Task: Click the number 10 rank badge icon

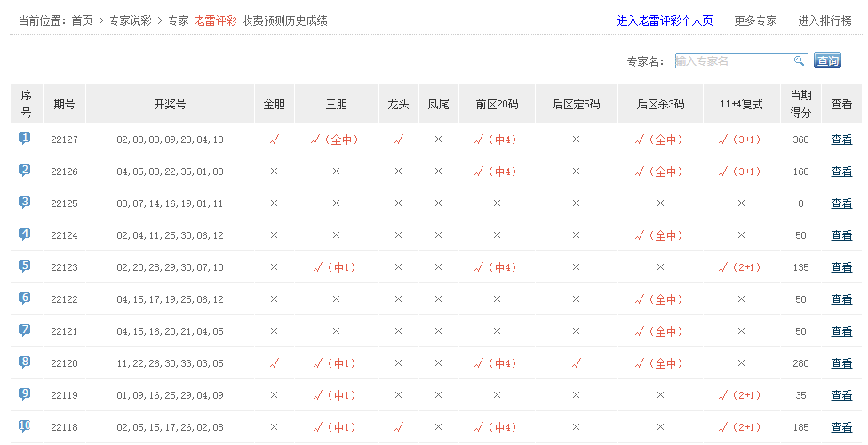Action: tap(25, 426)
